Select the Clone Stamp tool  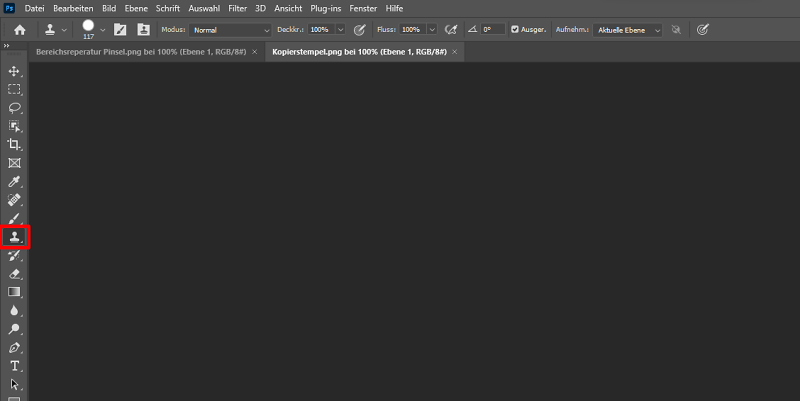click(x=15, y=237)
